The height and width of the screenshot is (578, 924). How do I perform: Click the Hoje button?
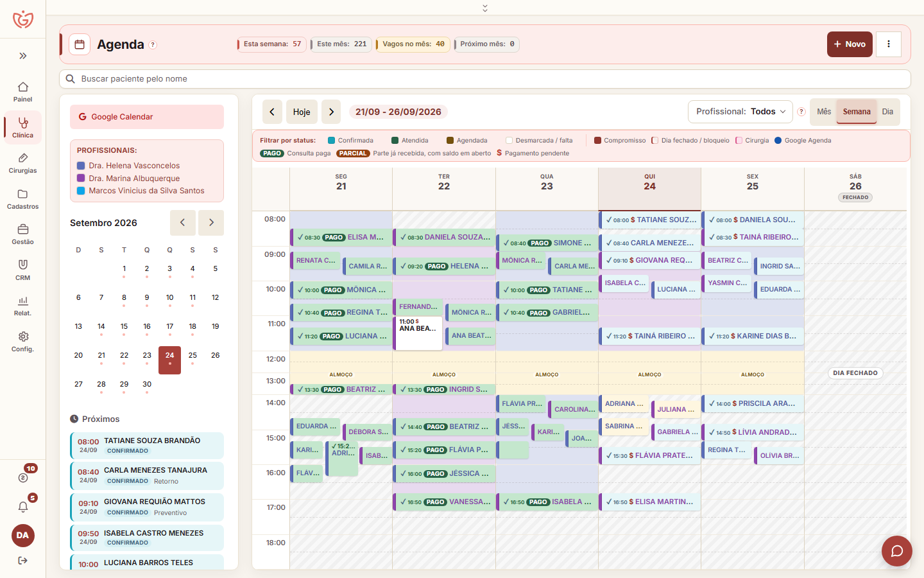pos(302,112)
